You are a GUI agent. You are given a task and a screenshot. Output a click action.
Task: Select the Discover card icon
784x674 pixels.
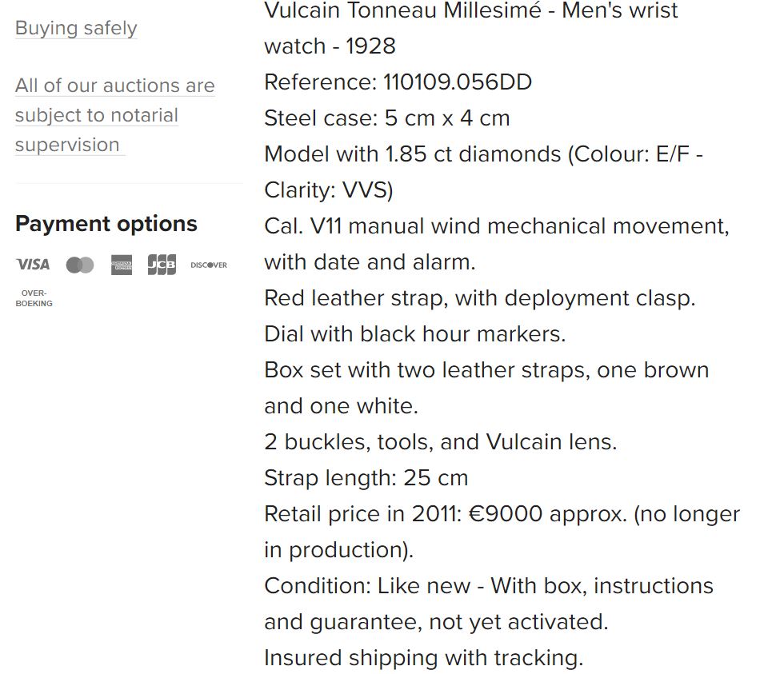click(x=209, y=265)
